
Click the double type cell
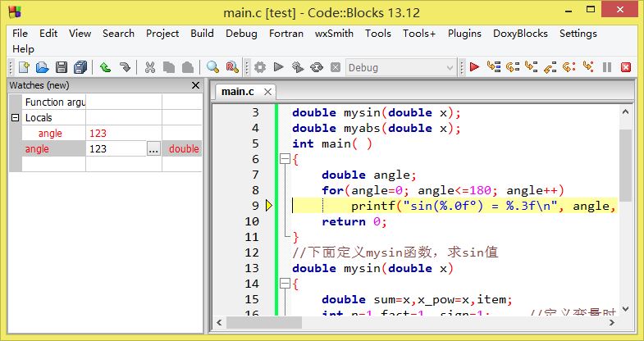coord(183,149)
